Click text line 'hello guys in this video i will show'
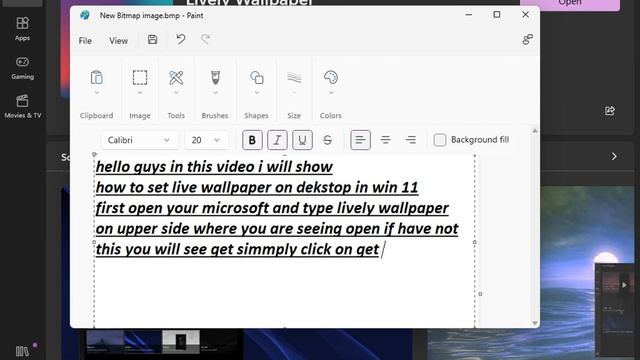 point(214,167)
